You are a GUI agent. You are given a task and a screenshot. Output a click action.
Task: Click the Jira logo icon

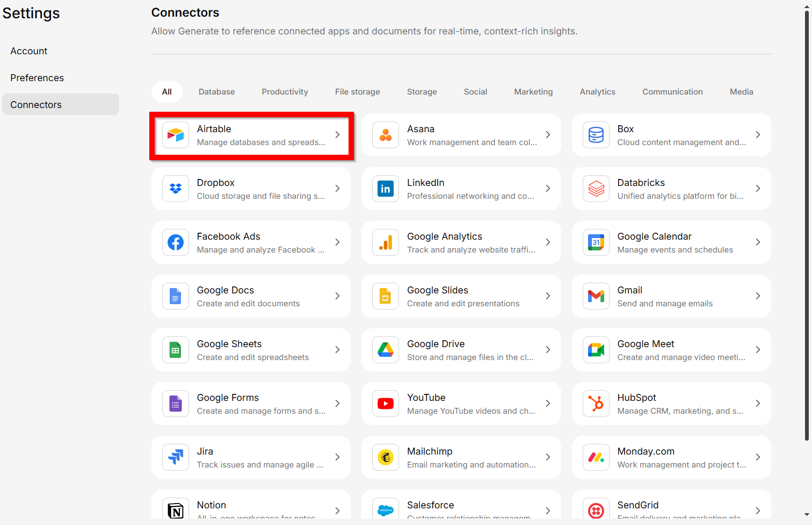point(176,457)
